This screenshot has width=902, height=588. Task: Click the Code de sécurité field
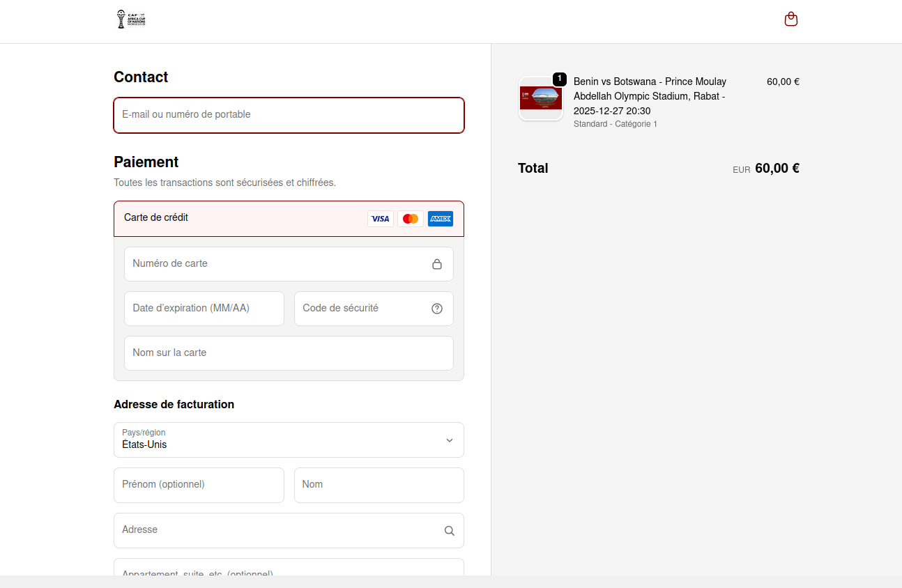coord(362,309)
